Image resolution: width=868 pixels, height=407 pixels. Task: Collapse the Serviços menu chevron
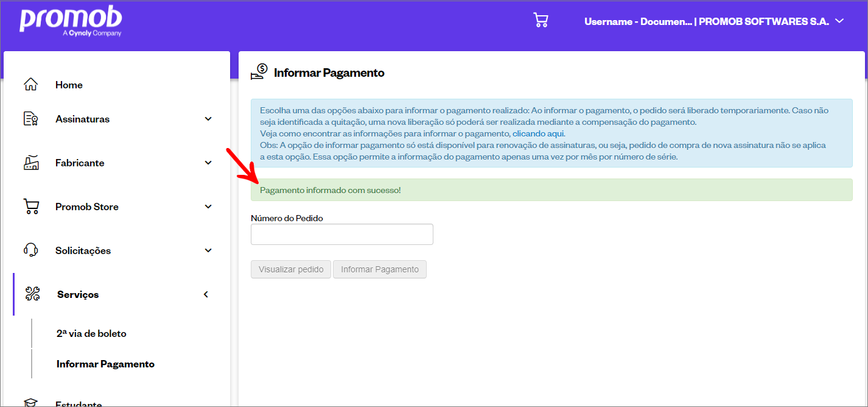(206, 294)
